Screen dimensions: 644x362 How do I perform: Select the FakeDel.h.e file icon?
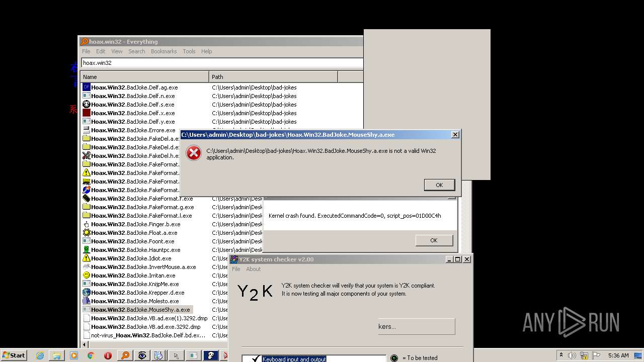pos(86,156)
